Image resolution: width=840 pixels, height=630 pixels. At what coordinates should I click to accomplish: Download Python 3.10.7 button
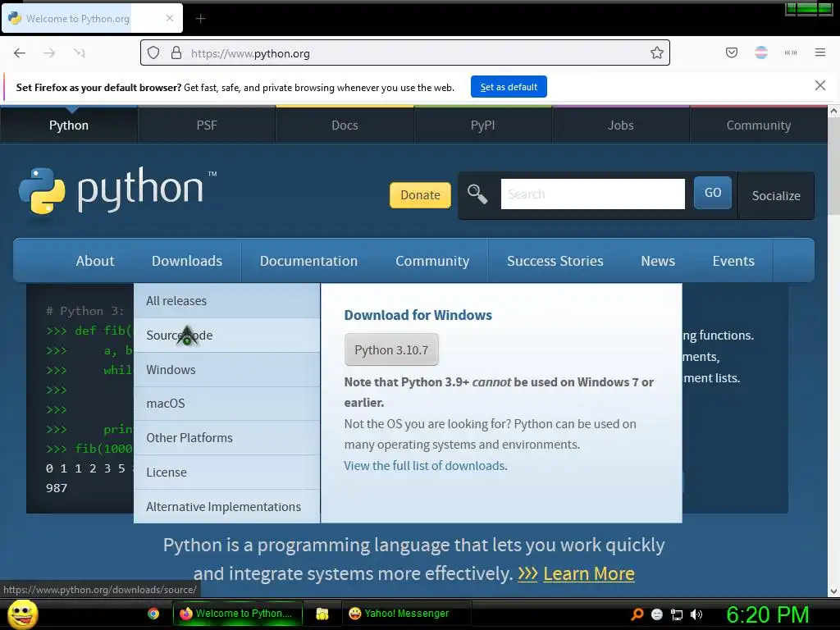pyautogui.click(x=391, y=349)
